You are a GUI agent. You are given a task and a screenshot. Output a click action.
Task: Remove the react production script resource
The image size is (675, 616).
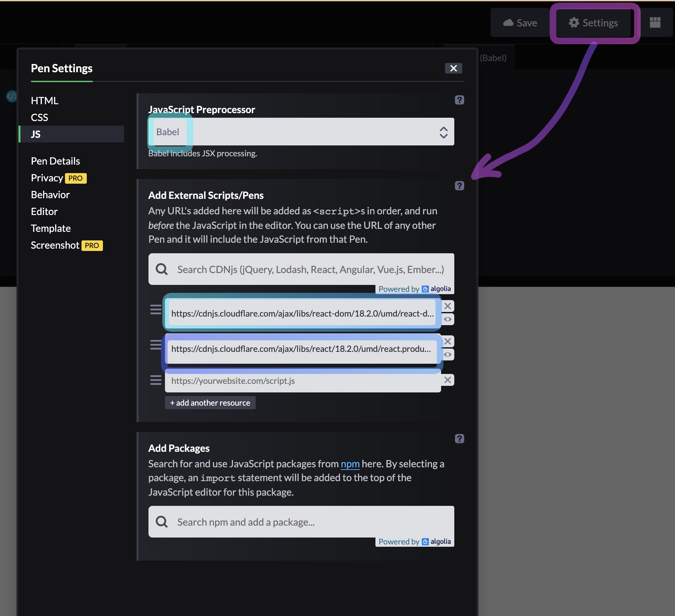tap(447, 341)
